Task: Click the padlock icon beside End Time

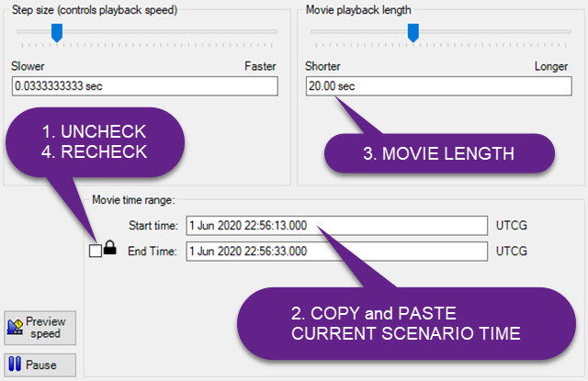Action: [x=110, y=250]
